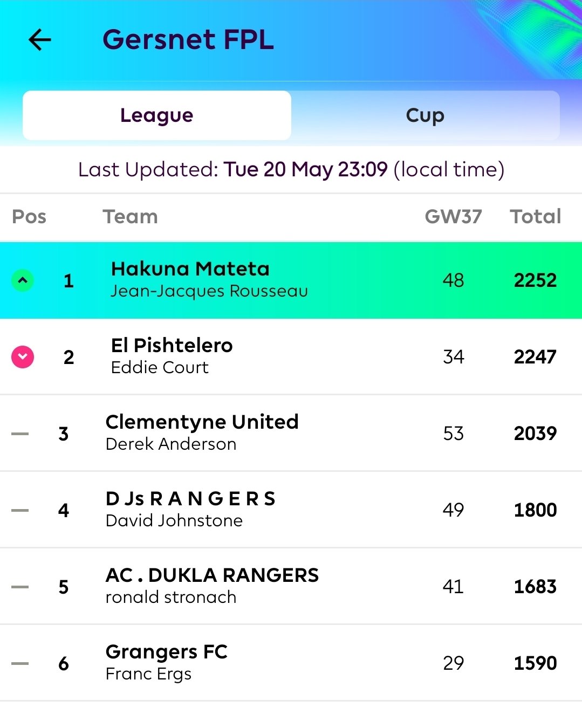Click the dash icon beside Grangers FC

click(20, 663)
